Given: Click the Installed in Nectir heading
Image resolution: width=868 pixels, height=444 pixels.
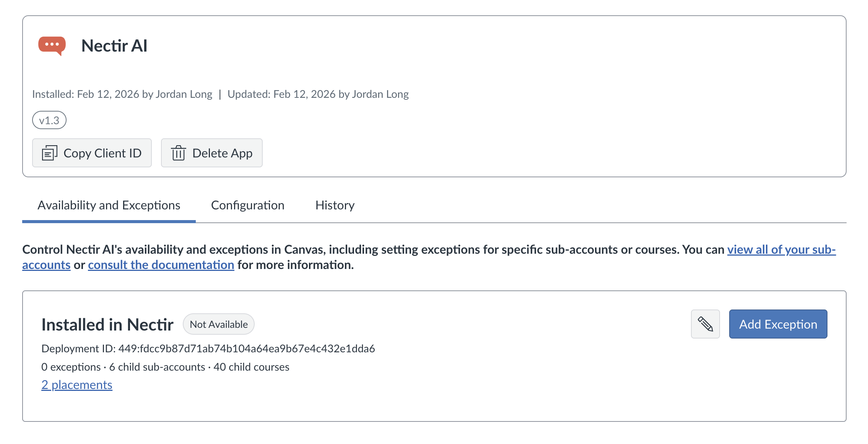Looking at the screenshot, I should (107, 324).
